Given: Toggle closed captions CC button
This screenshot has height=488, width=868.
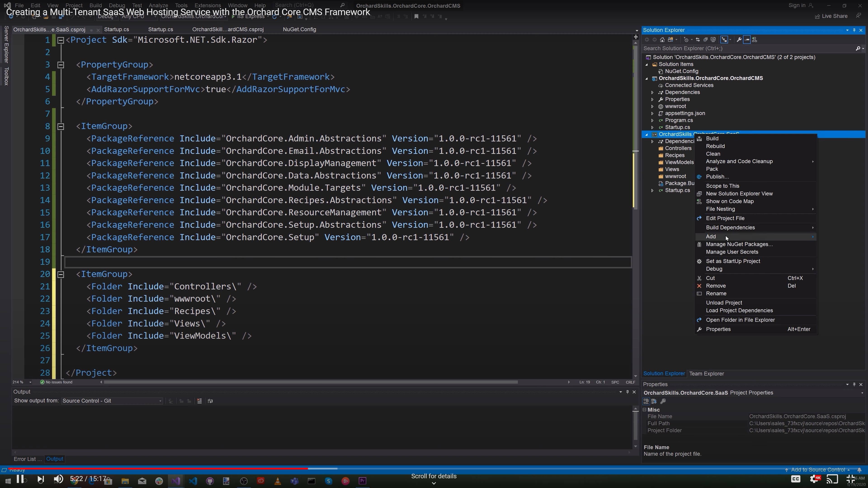Looking at the screenshot, I should 796,479.
